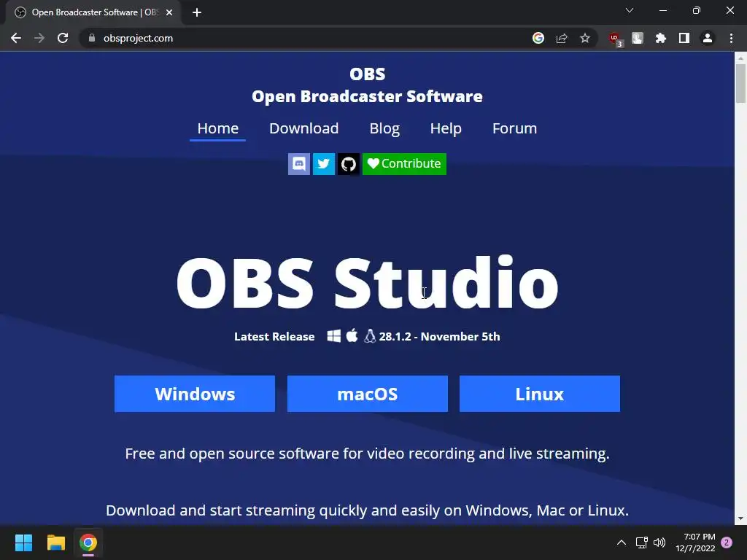Open the Extensions puzzle piece menu
Image resolution: width=747 pixels, height=560 pixels.
pyautogui.click(x=660, y=38)
